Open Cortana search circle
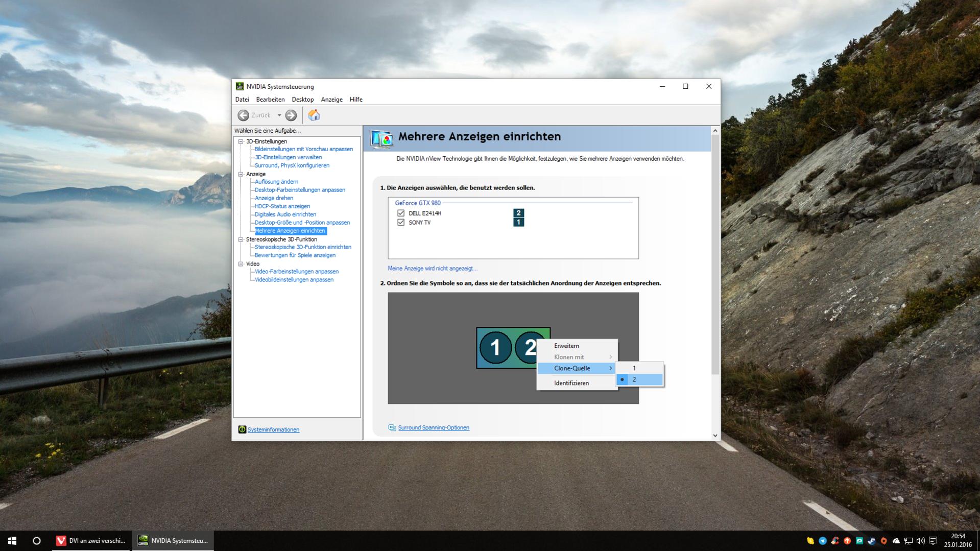980x551 pixels. [37, 541]
